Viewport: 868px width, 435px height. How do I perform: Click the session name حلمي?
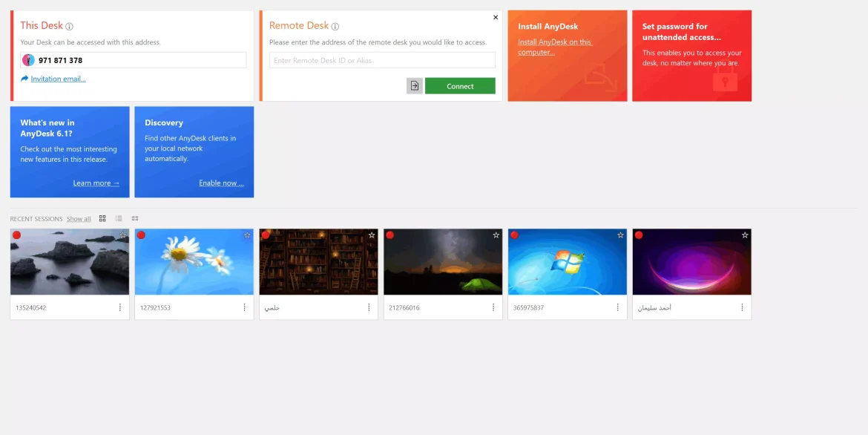[272, 307]
